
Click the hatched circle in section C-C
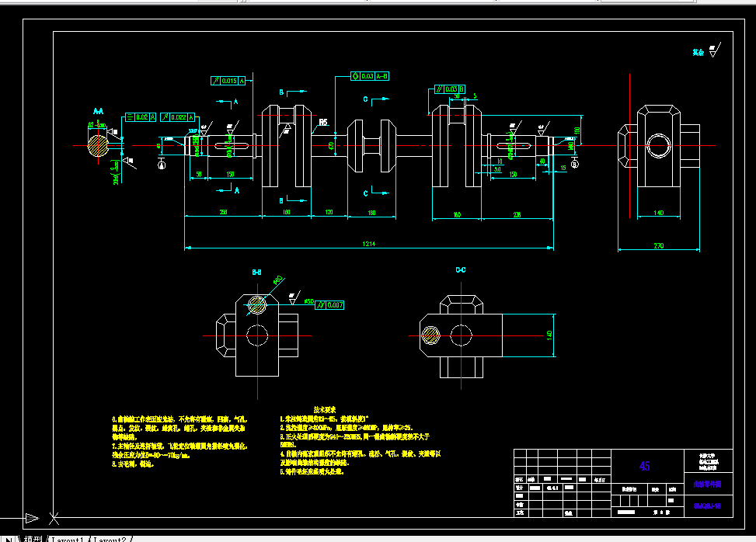click(x=430, y=335)
